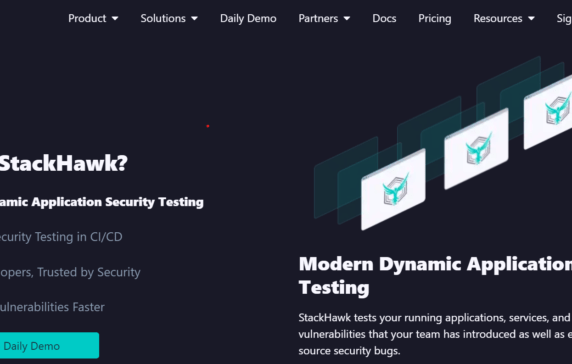Click the middle StackHawk logo card
Viewport: 572px width, 364px height.
476,149
